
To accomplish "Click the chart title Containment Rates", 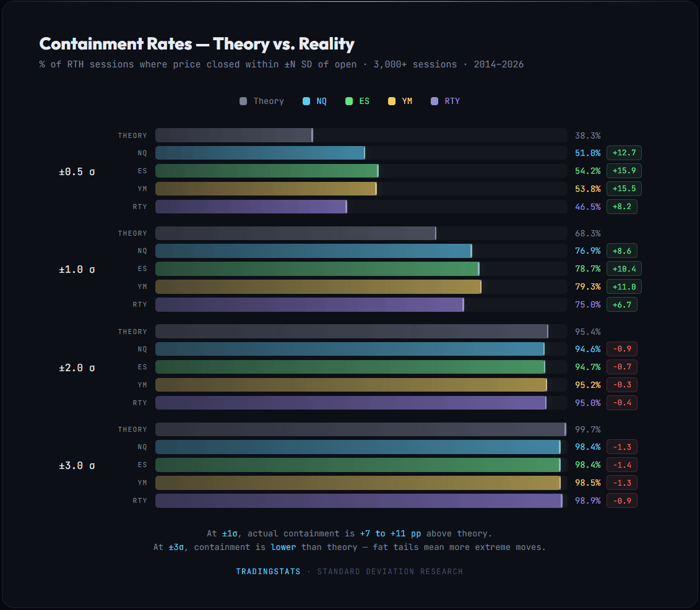I will click(196, 43).
